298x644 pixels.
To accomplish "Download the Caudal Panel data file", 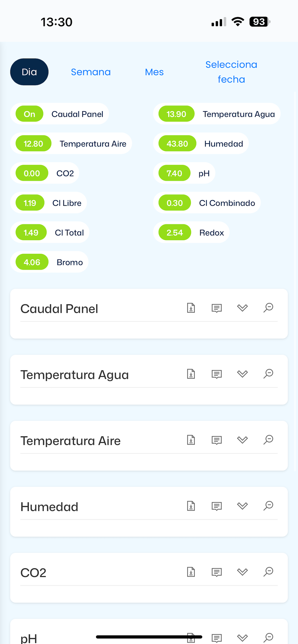I will tap(191, 308).
